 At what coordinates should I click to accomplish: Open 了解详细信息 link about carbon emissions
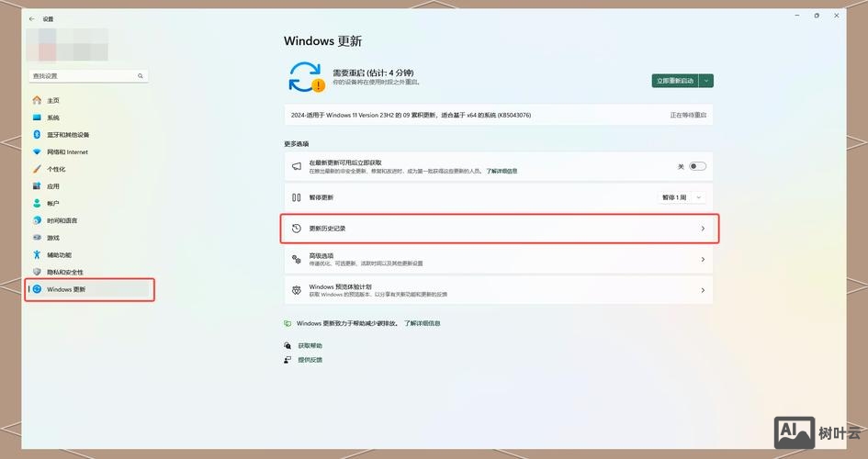pos(422,323)
